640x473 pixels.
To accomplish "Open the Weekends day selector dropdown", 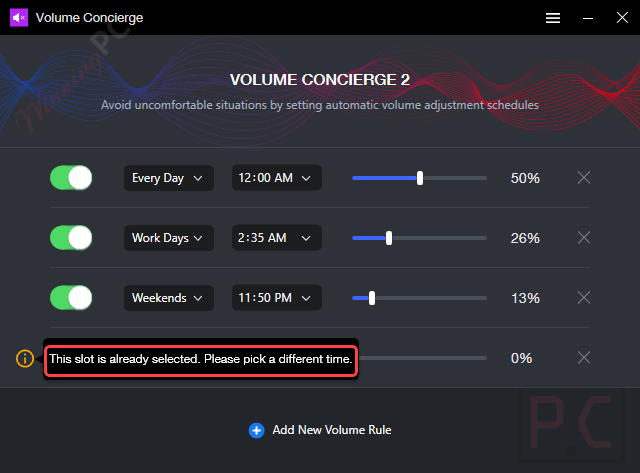I will click(x=168, y=298).
